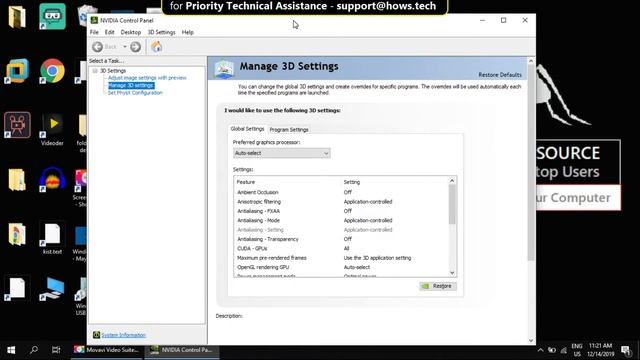640x360 pixels.
Task: Collapse the 3D Settings tree node
Action: pos(95,71)
